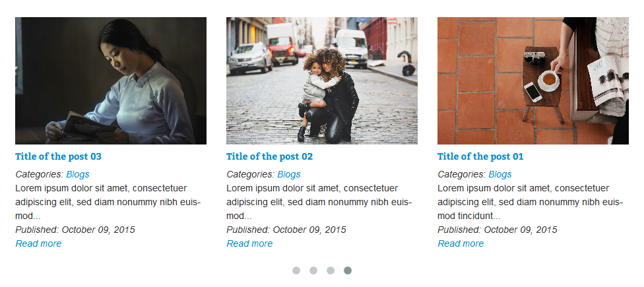Click Read more for post 03
644x287 pixels.
(38, 243)
